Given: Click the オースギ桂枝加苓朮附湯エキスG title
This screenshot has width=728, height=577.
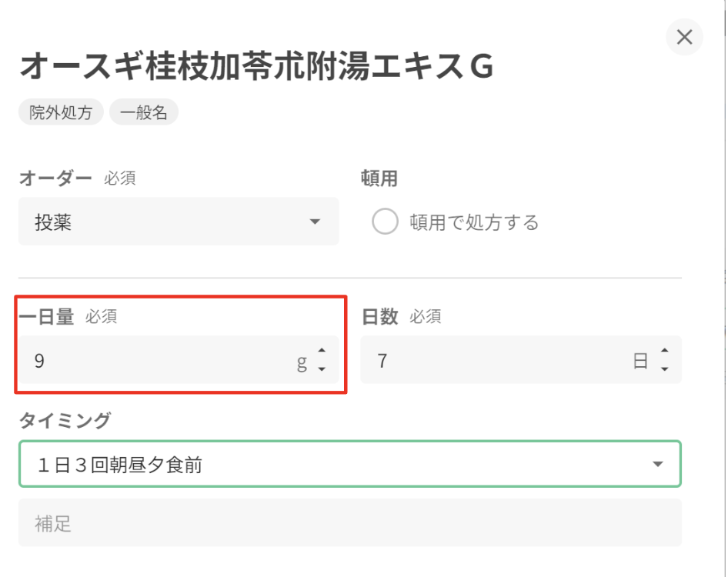Looking at the screenshot, I should pos(255,67).
